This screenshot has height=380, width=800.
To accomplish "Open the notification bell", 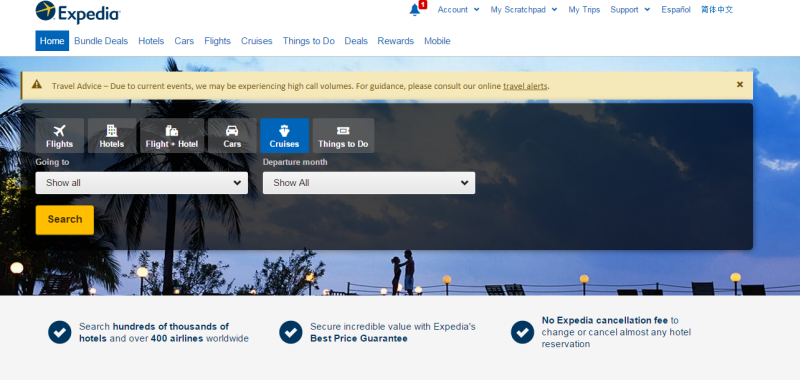I will click(x=415, y=10).
